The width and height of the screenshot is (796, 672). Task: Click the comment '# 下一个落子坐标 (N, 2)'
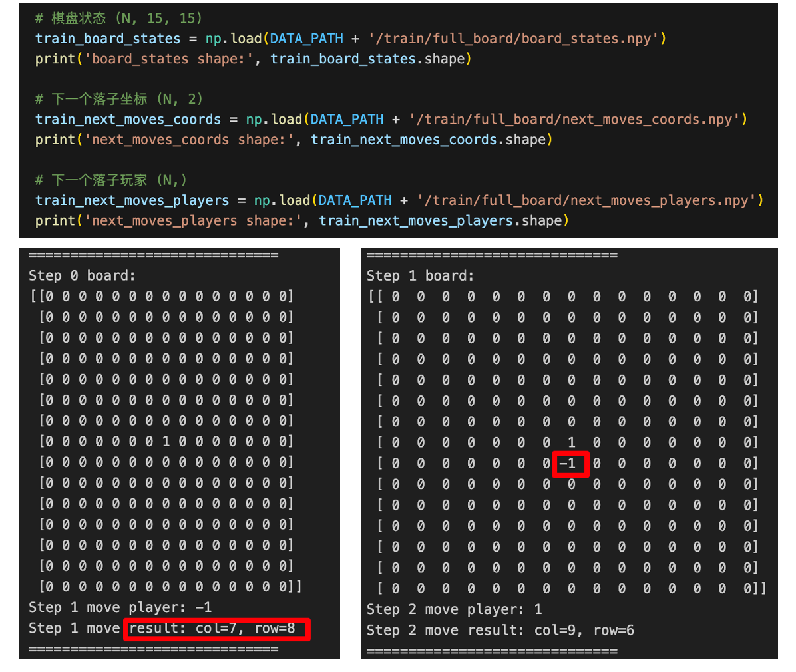(118, 99)
